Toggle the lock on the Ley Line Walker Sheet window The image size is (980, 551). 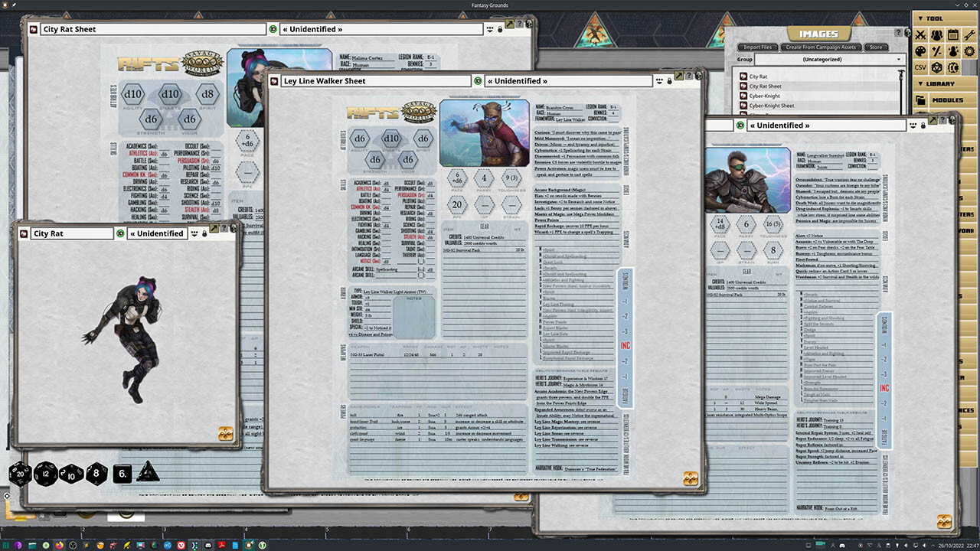[x=669, y=81]
